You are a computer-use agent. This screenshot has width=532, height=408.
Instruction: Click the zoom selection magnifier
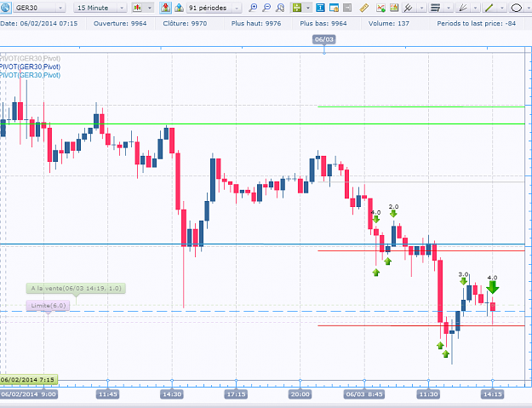pyautogui.click(x=280, y=8)
